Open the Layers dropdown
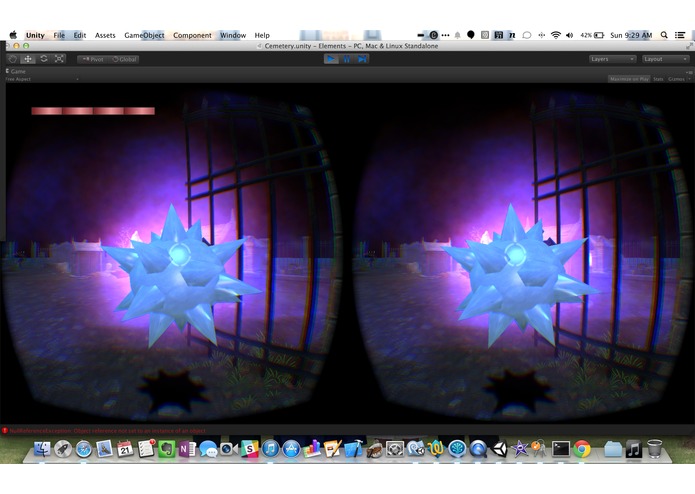695x494 pixels. (613, 59)
